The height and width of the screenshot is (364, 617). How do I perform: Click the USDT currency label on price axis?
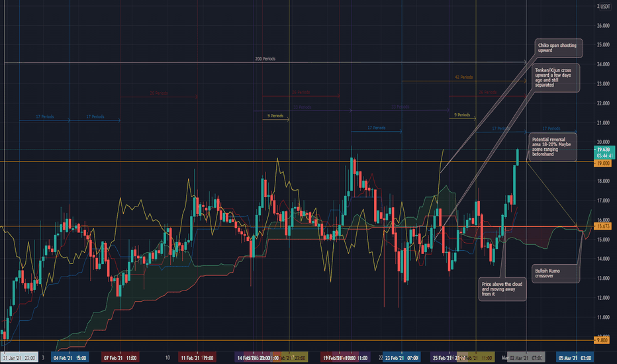604,7
